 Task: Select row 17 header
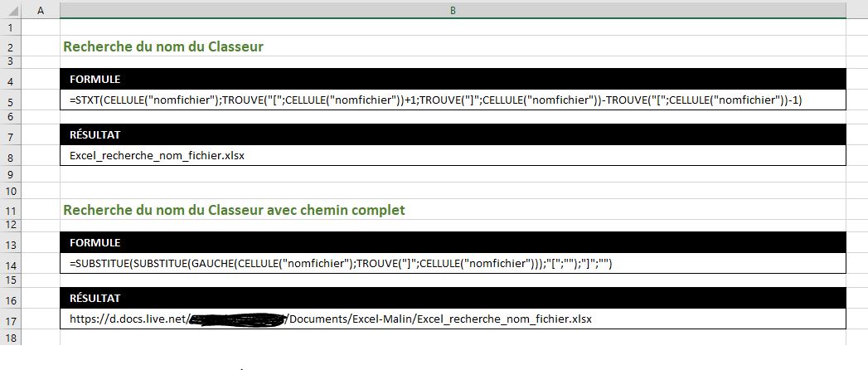(10, 319)
